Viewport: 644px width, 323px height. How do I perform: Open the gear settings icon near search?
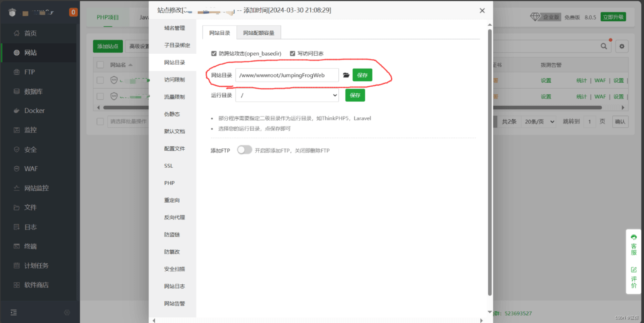(x=622, y=46)
